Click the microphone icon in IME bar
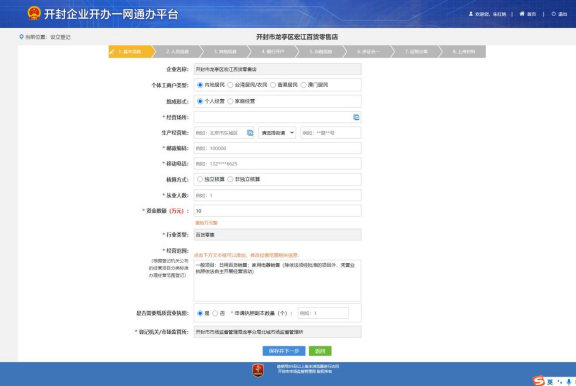The image size is (576, 386). coord(569,382)
